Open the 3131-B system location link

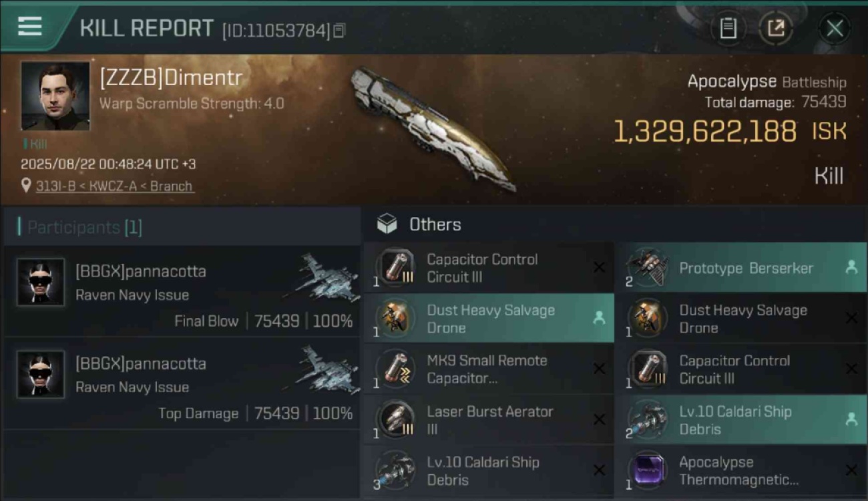(x=115, y=186)
